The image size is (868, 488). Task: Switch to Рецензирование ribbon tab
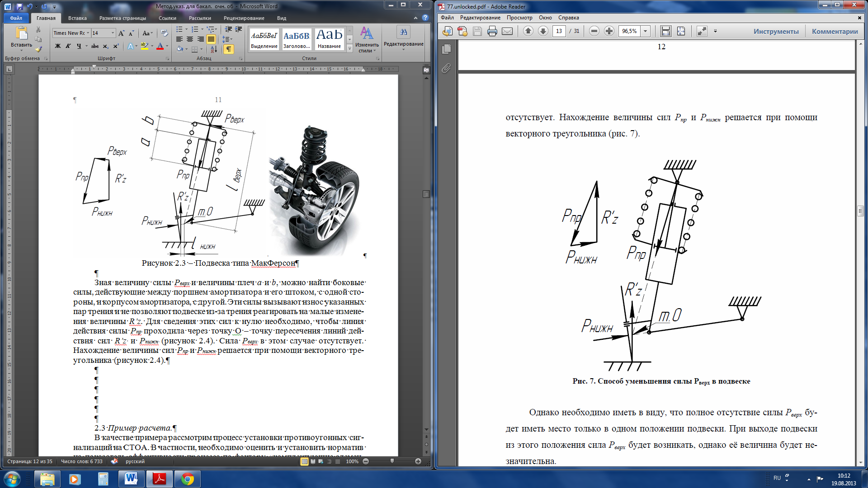pyautogui.click(x=244, y=18)
